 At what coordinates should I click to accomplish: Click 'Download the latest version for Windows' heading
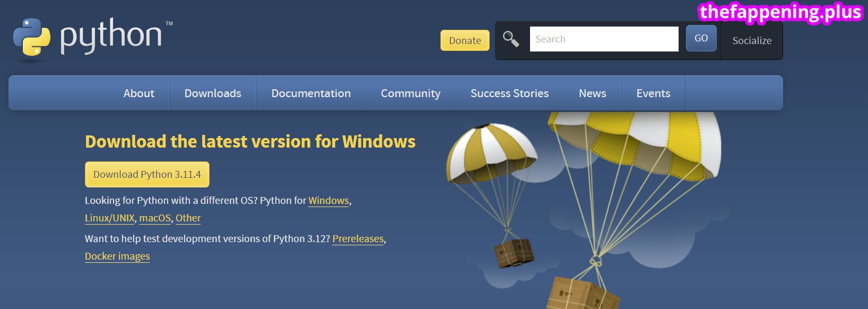(250, 141)
